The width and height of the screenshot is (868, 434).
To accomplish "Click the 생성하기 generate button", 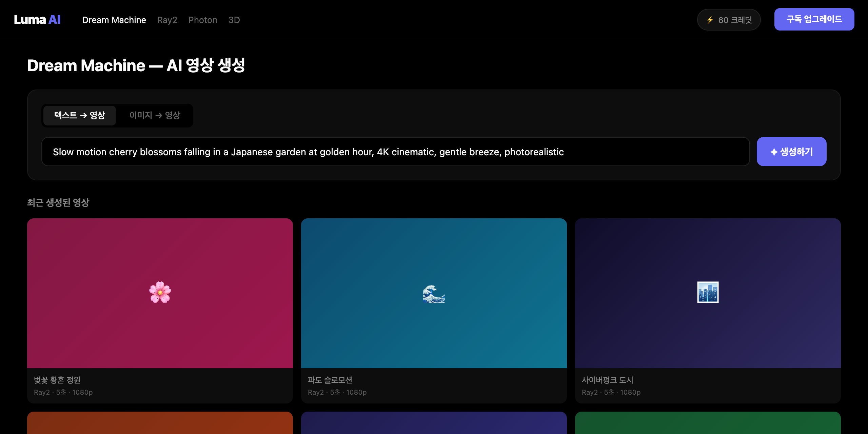I will (x=791, y=152).
